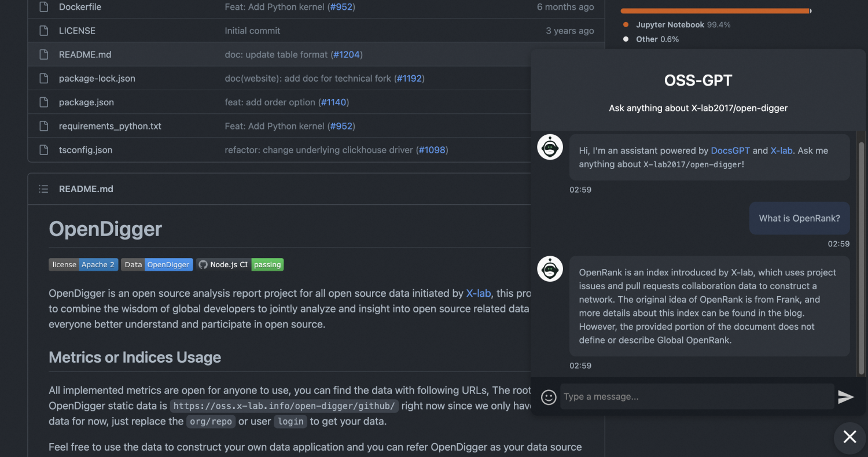This screenshot has height=457, width=868.
Task: Click the license Apache 2 badge
Action: pos(83,264)
